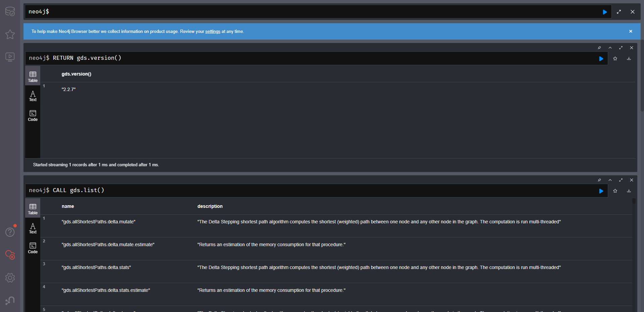Click the main page vertical scrollbar
This screenshot has width=644, height=312.
[642, 76]
